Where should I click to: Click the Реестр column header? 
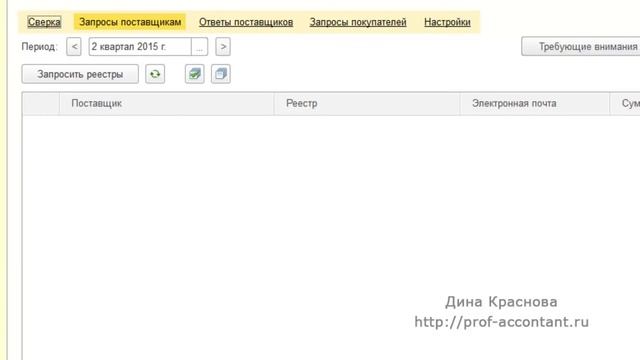coord(367,104)
